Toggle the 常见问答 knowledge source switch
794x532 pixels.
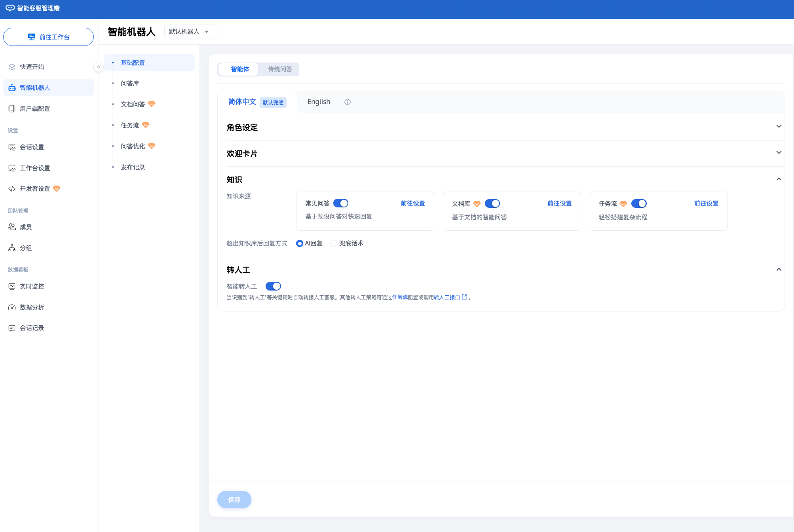340,203
